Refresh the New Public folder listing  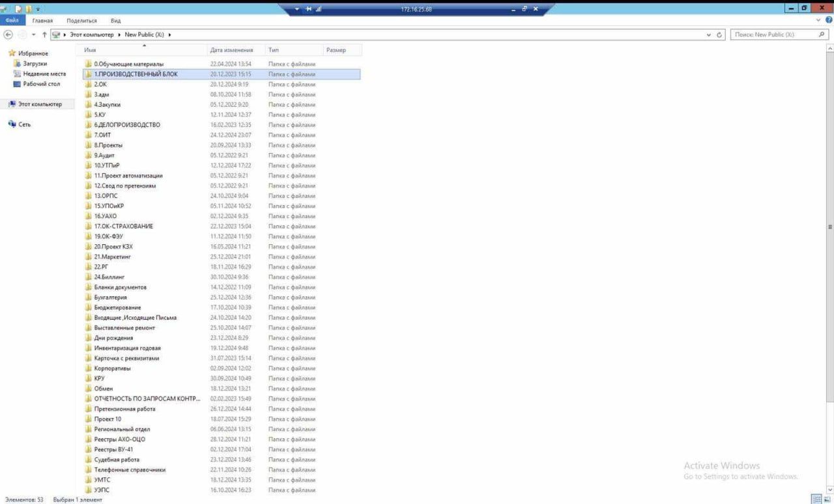click(x=720, y=35)
